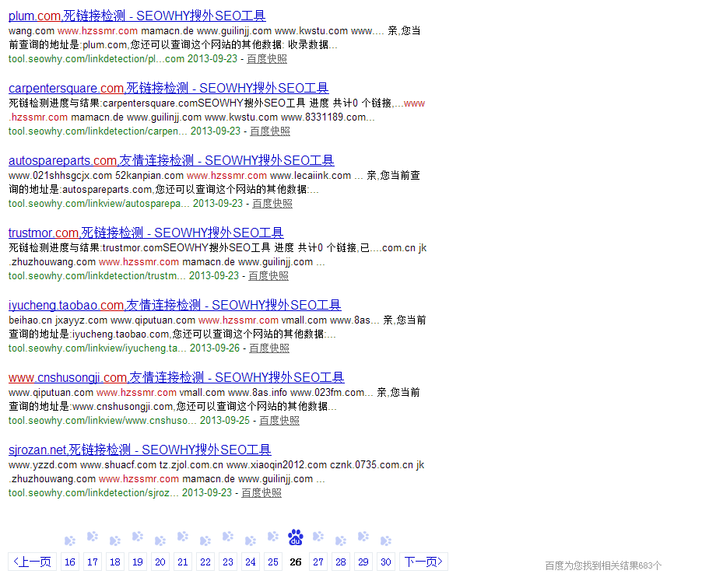Viewport: 716px width, 588px height.
Task: Open the carpentersquare.com 死链接检测 result title
Action: click(169, 88)
